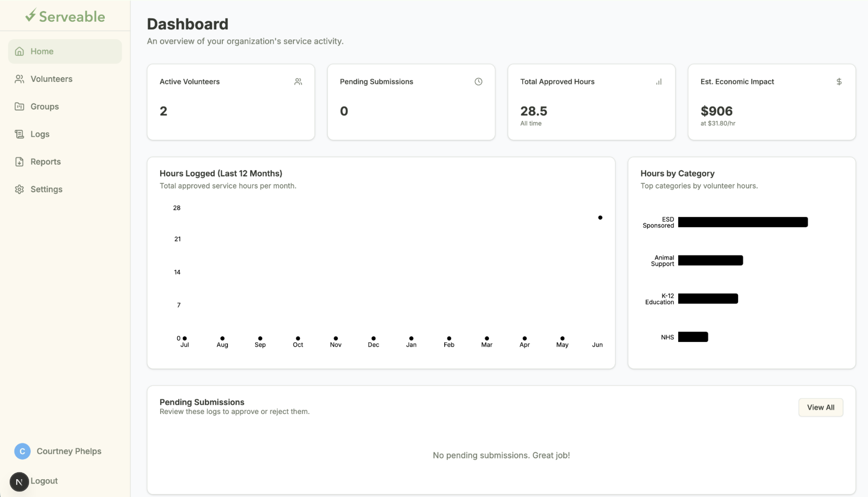Click 'Review these logs to approve or reject them.'

click(235, 412)
